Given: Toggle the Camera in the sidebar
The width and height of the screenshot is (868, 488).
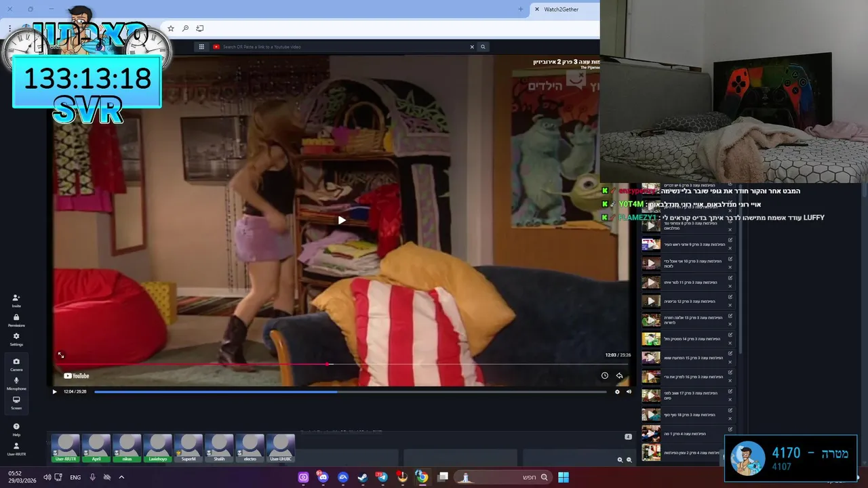Looking at the screenshot, I should pos(16,365).
